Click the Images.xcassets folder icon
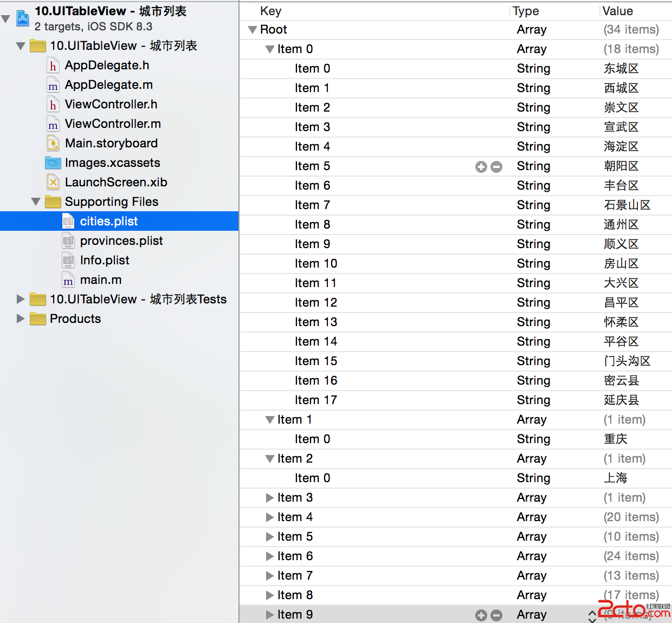Viewport: 672px width, 623px height. point(53,163)
